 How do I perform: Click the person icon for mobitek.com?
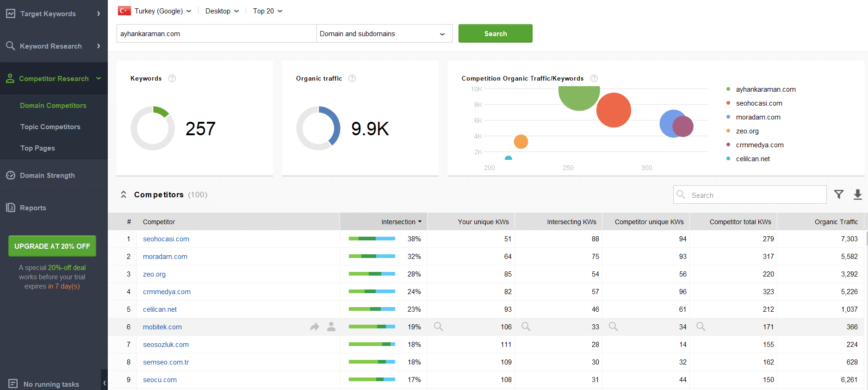[x=331, y=327]
